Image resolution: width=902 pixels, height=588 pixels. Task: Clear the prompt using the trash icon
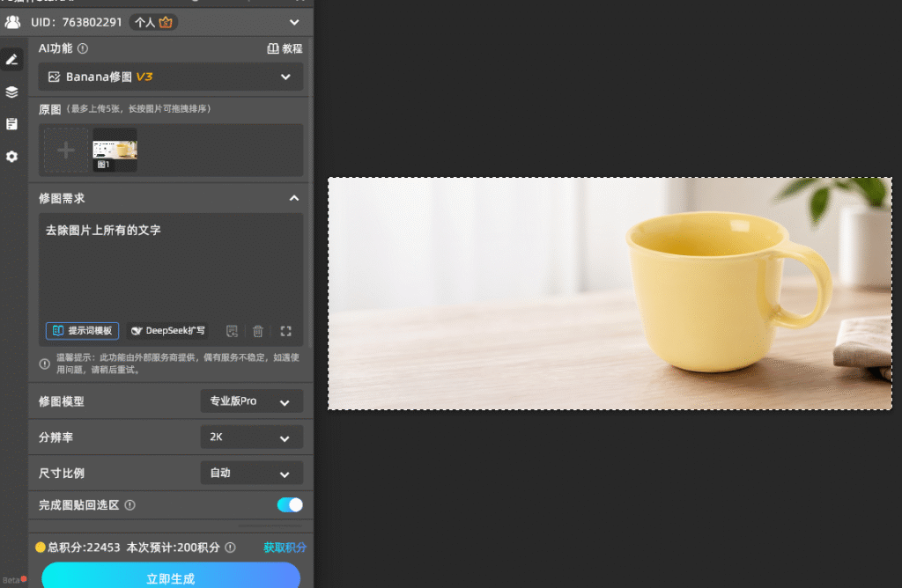(x=258, y=331)
